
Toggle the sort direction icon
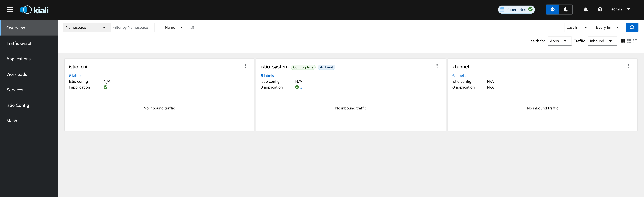(192, 27)
